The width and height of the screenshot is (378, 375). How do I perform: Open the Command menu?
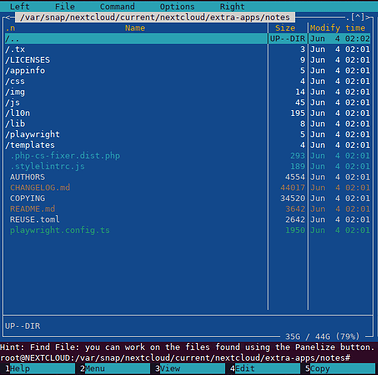point(117,6)
